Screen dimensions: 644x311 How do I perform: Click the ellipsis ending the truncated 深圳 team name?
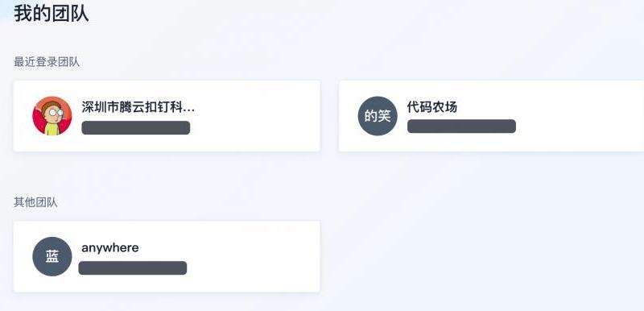point(189,110)
